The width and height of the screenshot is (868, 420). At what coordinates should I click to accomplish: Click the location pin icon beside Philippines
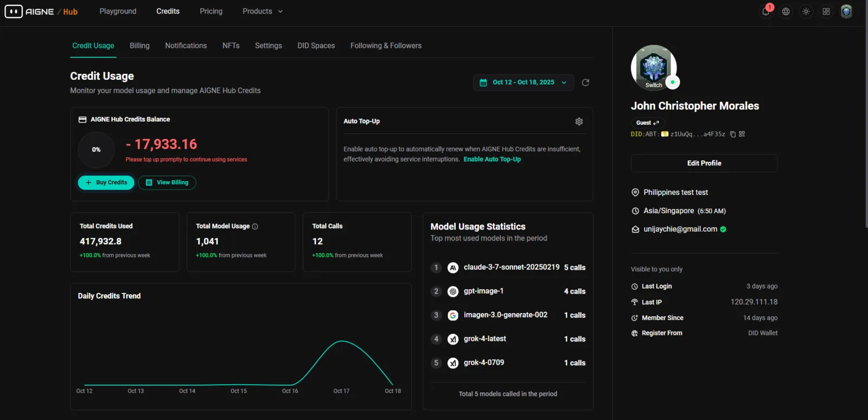pyautogui.click(x=635, y=193)
